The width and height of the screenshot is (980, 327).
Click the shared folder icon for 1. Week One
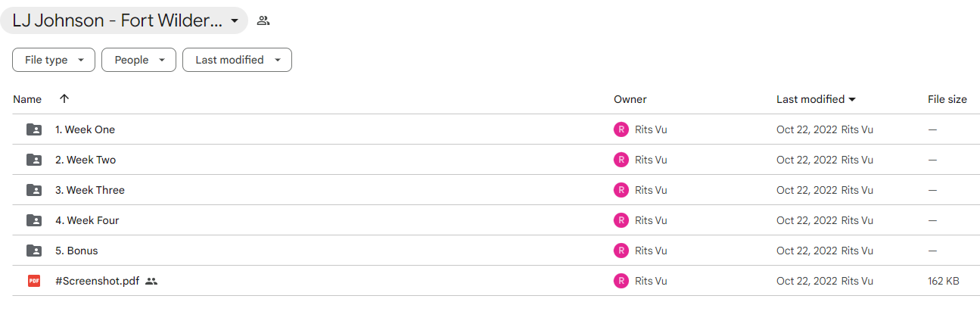pos(34,129)
